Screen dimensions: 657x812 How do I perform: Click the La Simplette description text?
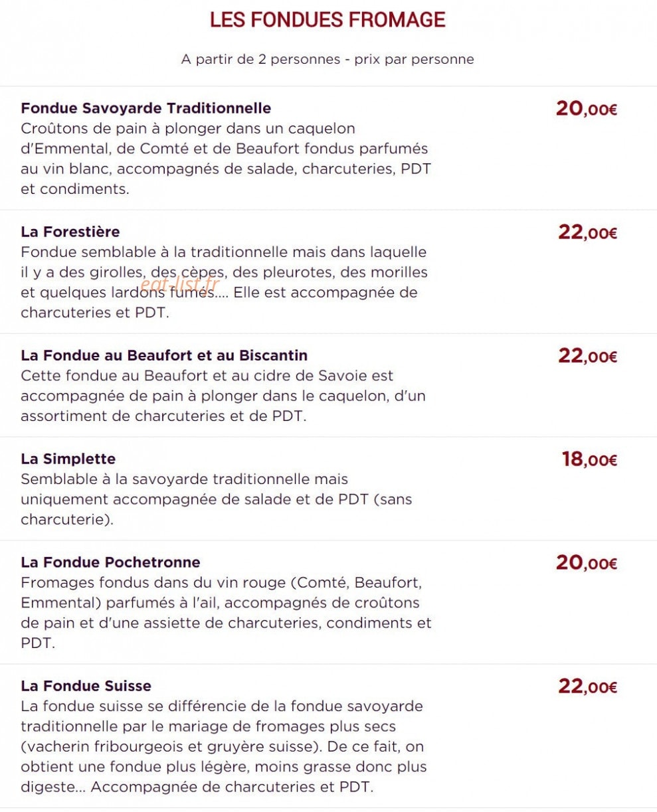point(217,499)
